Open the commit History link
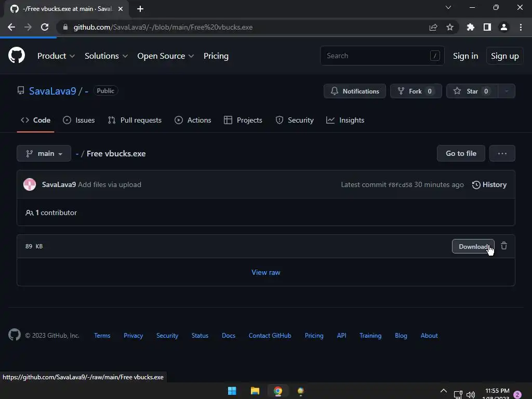This screenshot has height=399, width=532. (x=489, y=184)
